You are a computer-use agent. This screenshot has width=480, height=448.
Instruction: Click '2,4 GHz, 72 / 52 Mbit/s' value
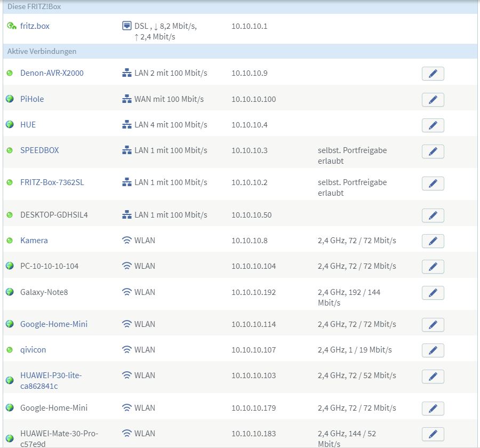[357, 375]
